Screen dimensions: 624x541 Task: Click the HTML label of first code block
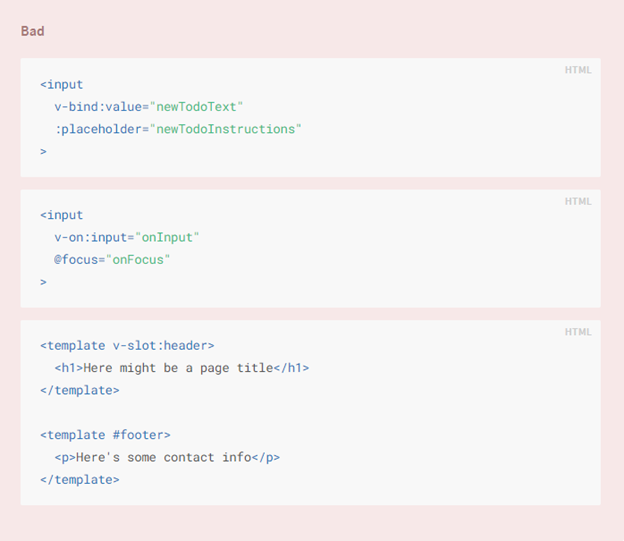point(578,70)
